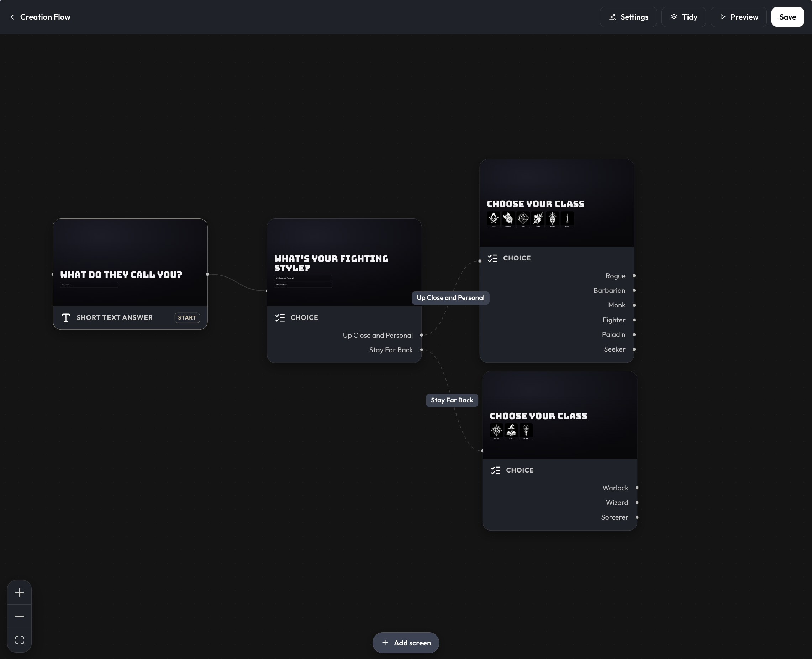Viewport: 812px width, 659px height.
Task: Click the Paladin option text
Action: point(613,335)
